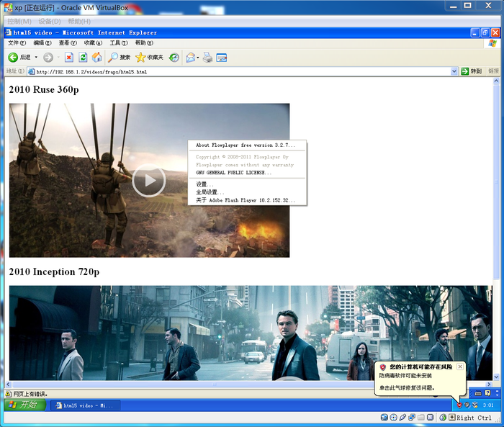Click the red security shield tray icon
Viewport: 504px width, 427px height.
click(x=459, y=405)
